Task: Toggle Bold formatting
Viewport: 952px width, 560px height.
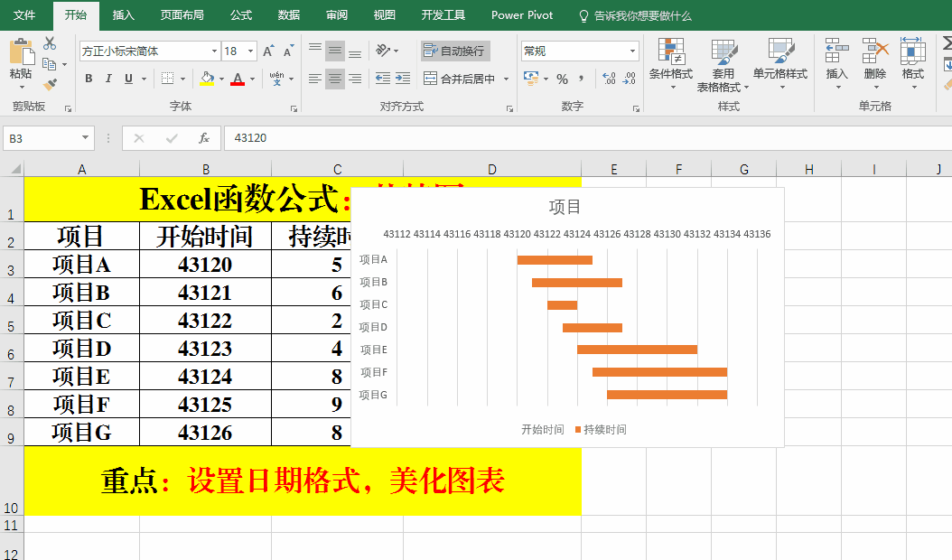Action: tap(89, 79)
